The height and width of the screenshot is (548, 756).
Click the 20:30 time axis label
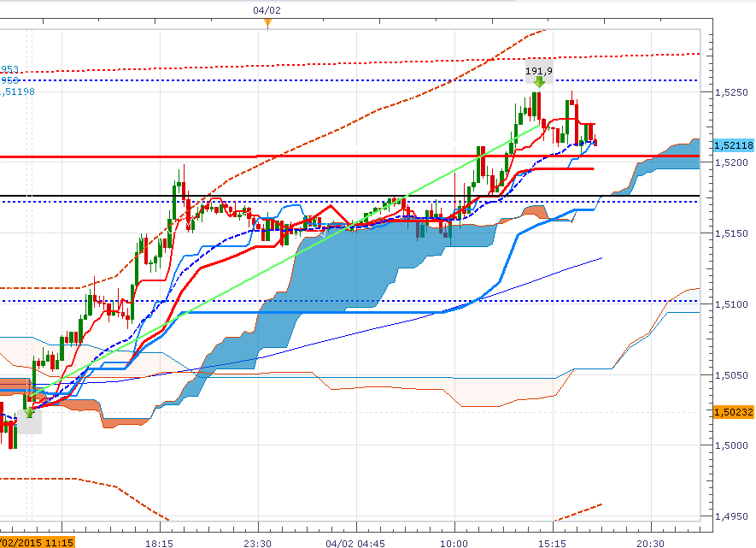pos(650,544)
